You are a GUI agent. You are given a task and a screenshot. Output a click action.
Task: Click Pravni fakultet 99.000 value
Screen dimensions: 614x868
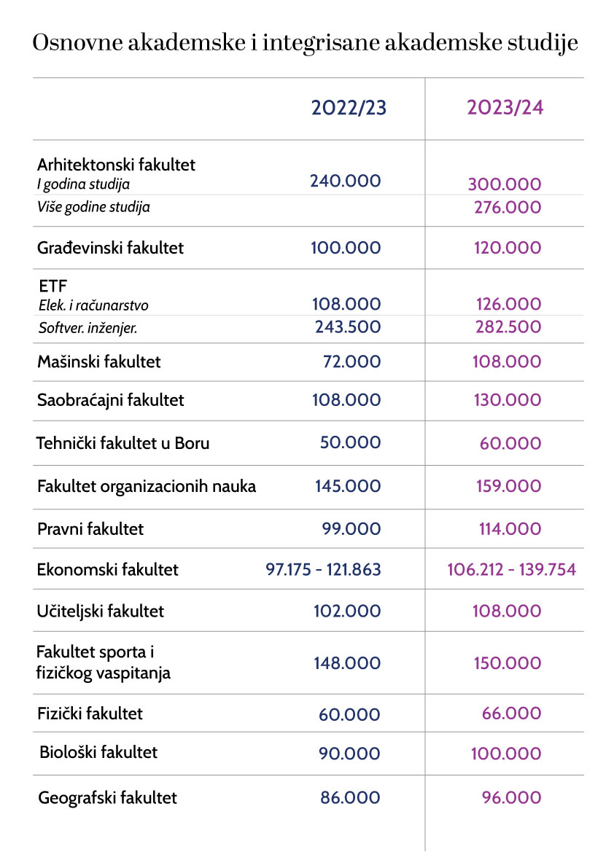tap(351, 529)
